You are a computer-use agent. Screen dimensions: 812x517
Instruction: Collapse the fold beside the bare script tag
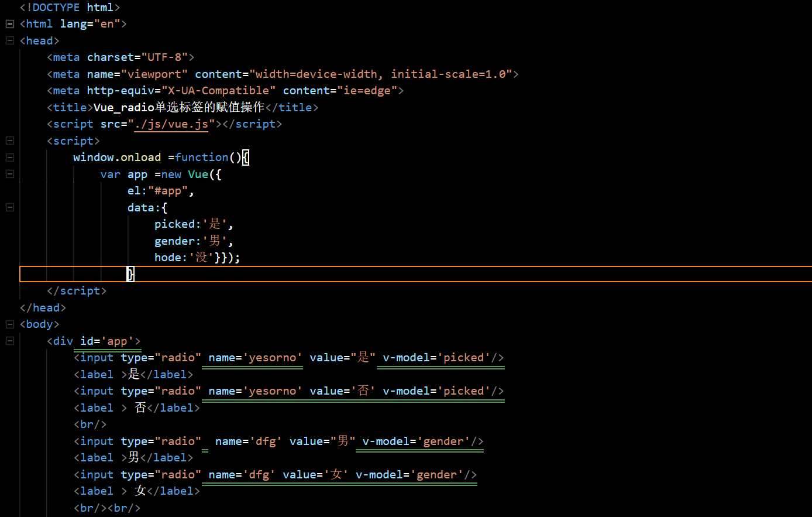pyautogui.click(x=9, y=141)
